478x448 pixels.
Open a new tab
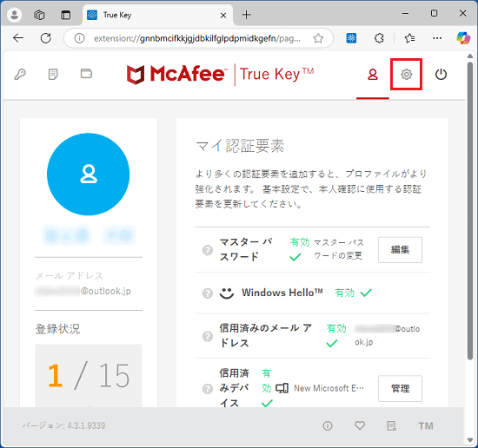tap(246, 15)
